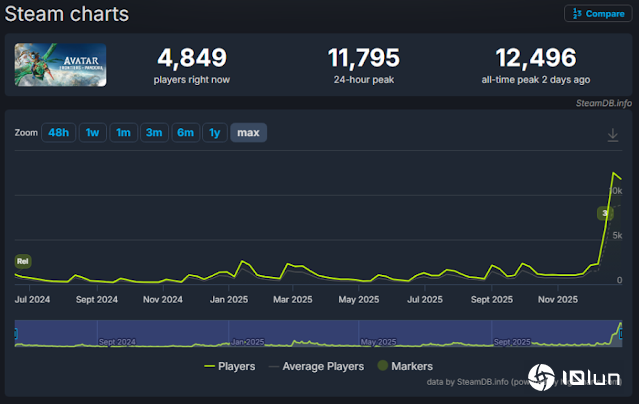Choose the 1y zoom option
The height and width of the screenshot is (404, 639).
(x=214, y=133)
